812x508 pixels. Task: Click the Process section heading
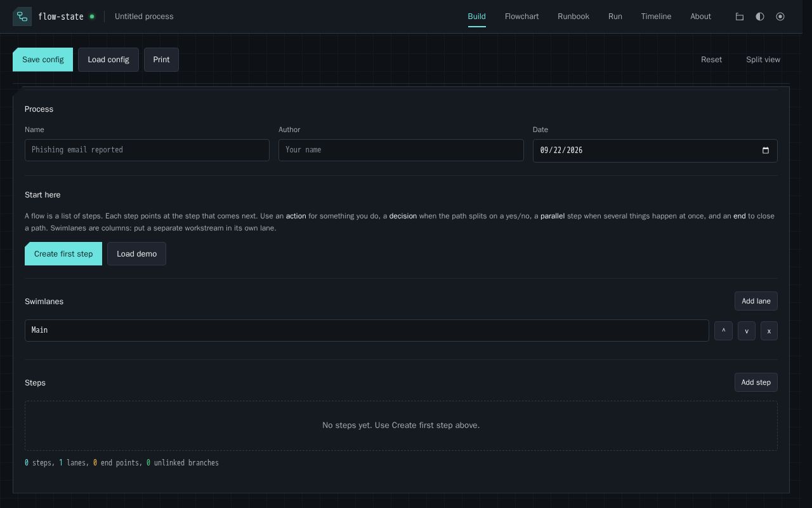(x=39, y=109)
